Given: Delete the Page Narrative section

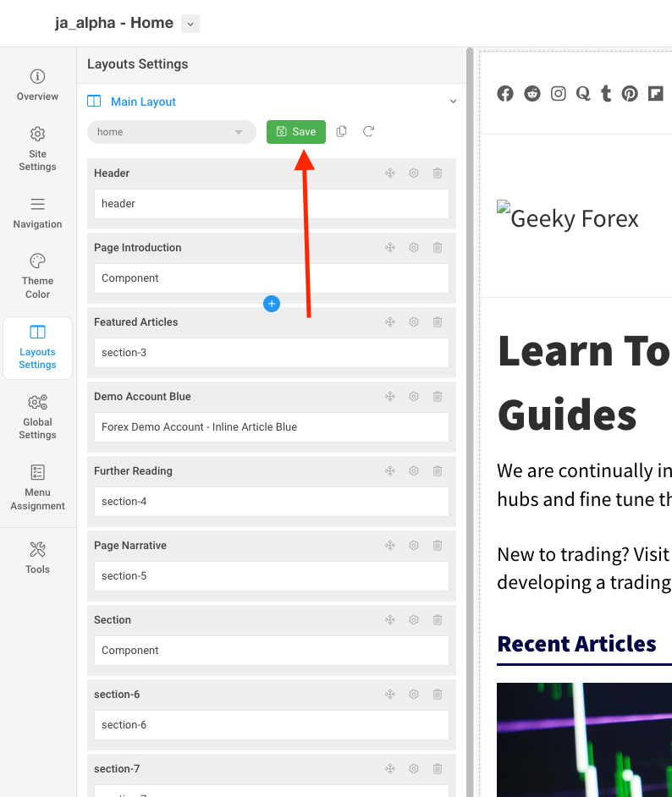Looking at the screenshot, I should pyautogui.click(x=438, y=546).
